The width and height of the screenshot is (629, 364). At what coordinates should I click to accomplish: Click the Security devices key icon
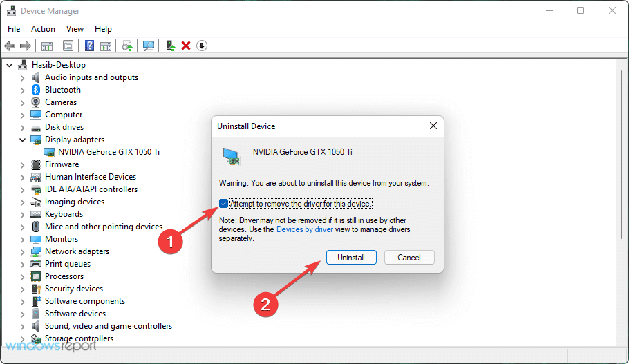pyautogui.click(x=37, y=289)
